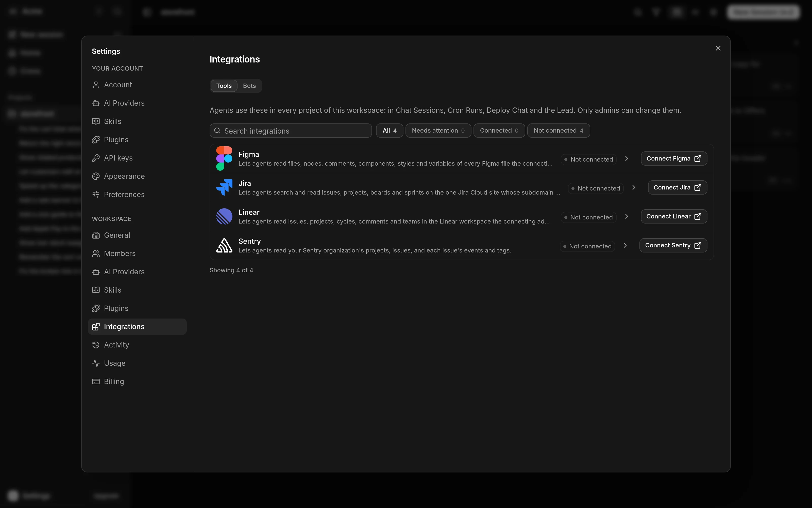Click the Usage pulse icon

(96, 363)
